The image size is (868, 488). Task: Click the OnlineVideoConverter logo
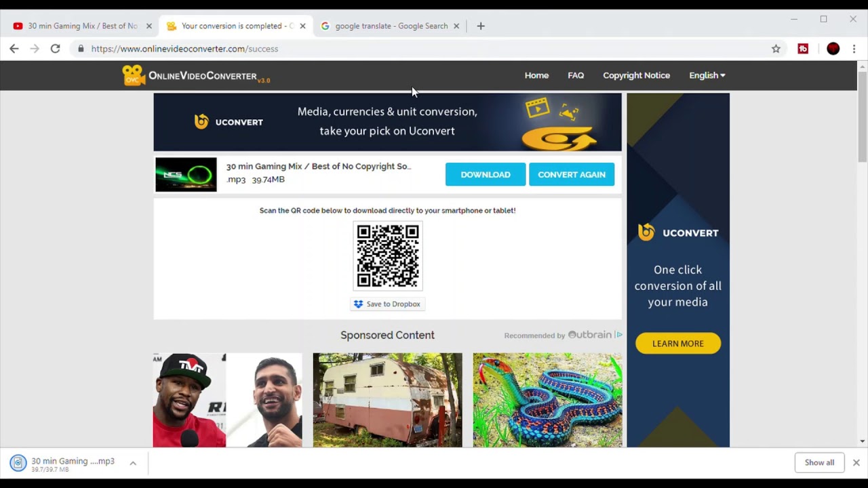[x=196, y=75]
